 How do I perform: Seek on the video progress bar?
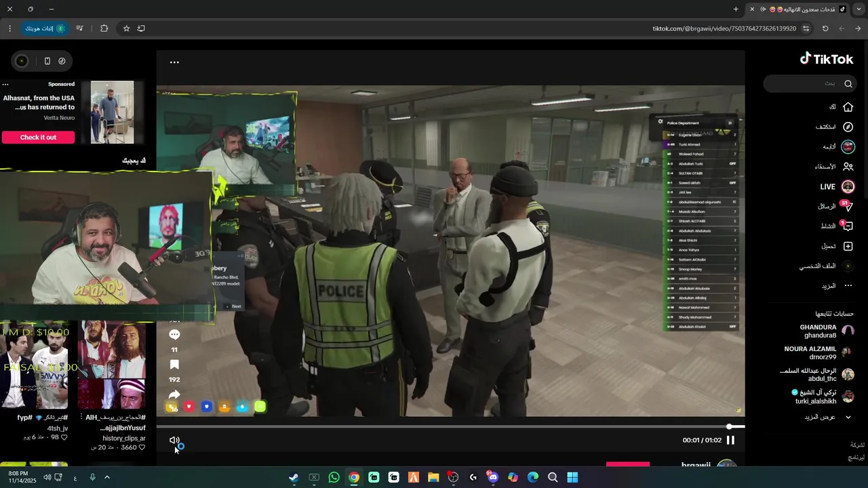tap(450, 426)
